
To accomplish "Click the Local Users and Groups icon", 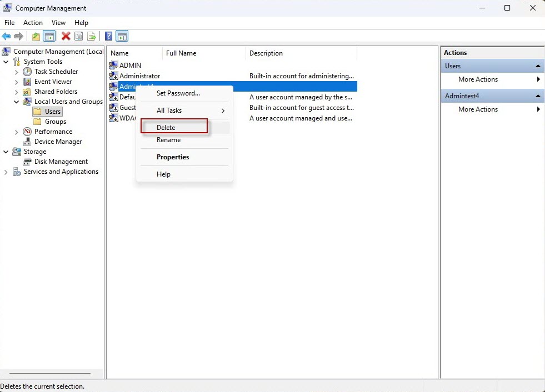I will click(27, 102).
